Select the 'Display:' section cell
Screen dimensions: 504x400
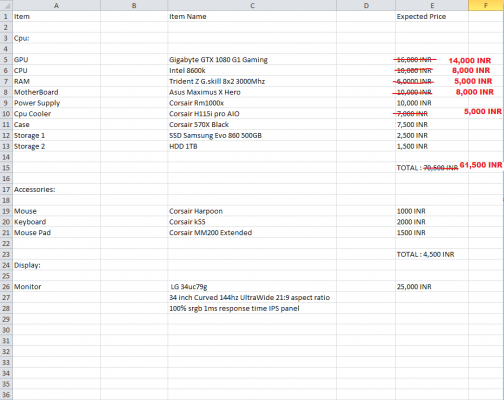(56, 265)
